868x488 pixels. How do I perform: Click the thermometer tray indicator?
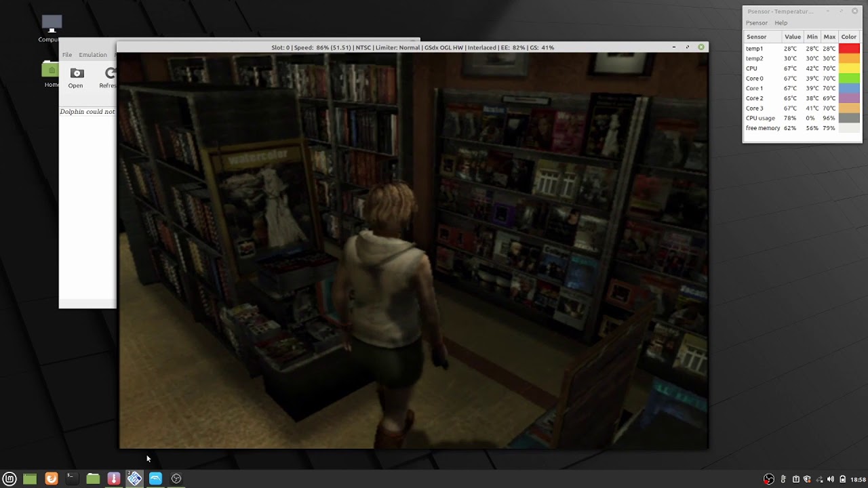pyautogui.click(x=784, y=479)
